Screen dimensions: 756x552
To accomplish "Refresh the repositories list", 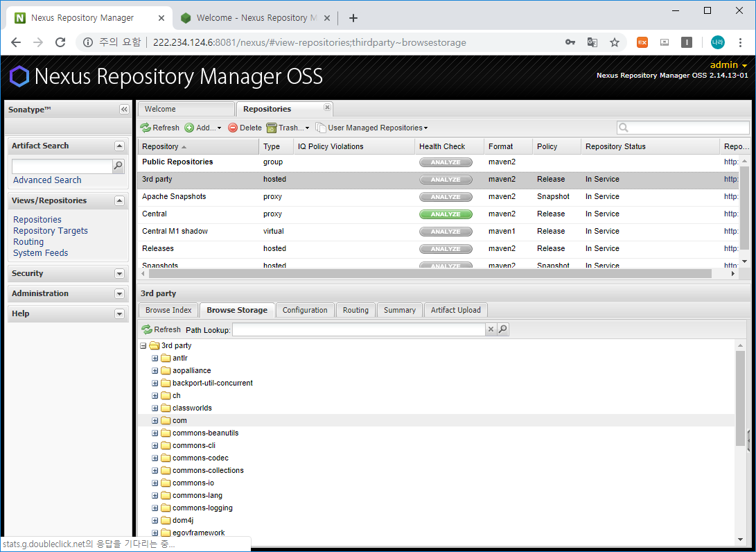I will pyautogui.click(x=159, y=128).
